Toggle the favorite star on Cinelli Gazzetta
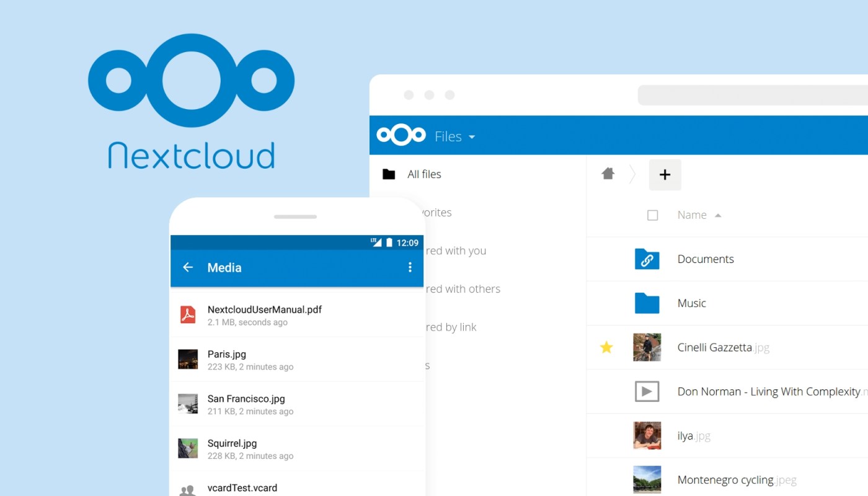 pos(606,348)
